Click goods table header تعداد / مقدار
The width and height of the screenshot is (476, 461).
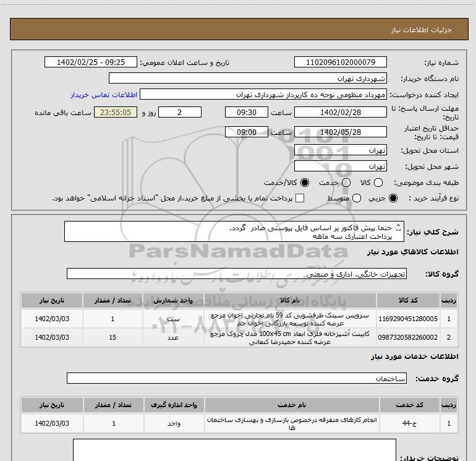pos(113,300)
